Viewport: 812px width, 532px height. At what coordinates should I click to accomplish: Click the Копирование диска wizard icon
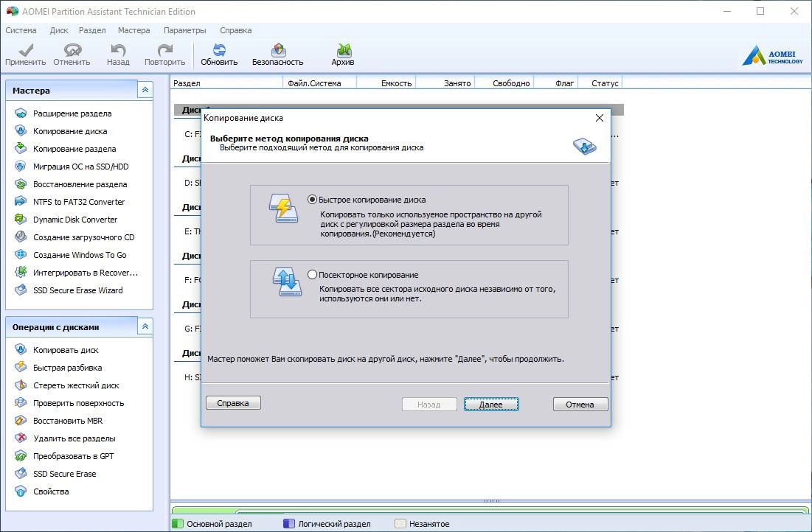21,131
